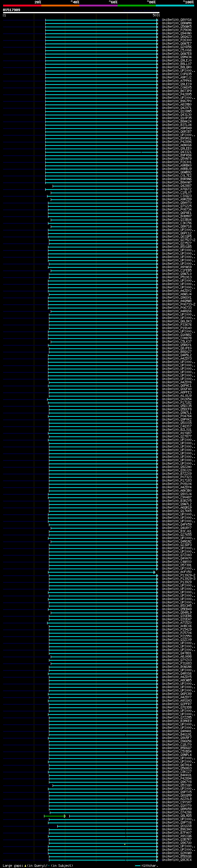Select hit label UniRef100_P17182
This screenshot has width=197, height=868.
176,403
